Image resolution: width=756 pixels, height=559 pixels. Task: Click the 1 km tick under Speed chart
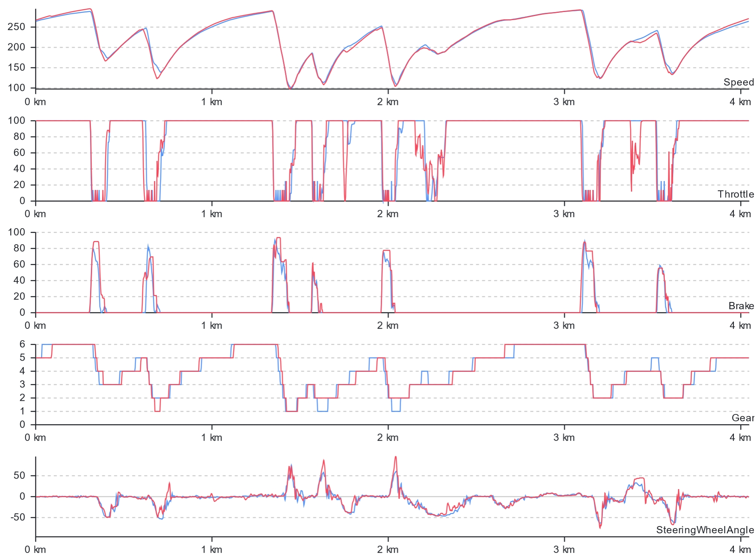coord(212,102)
